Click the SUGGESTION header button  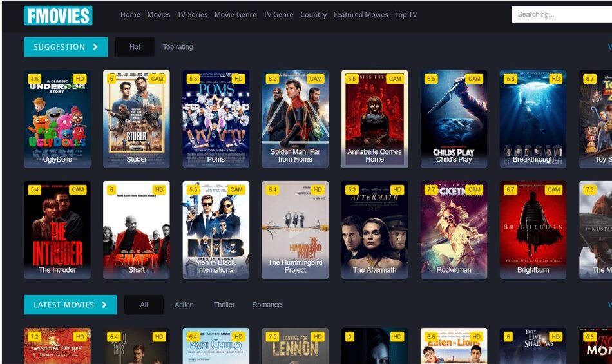(66, 47)
